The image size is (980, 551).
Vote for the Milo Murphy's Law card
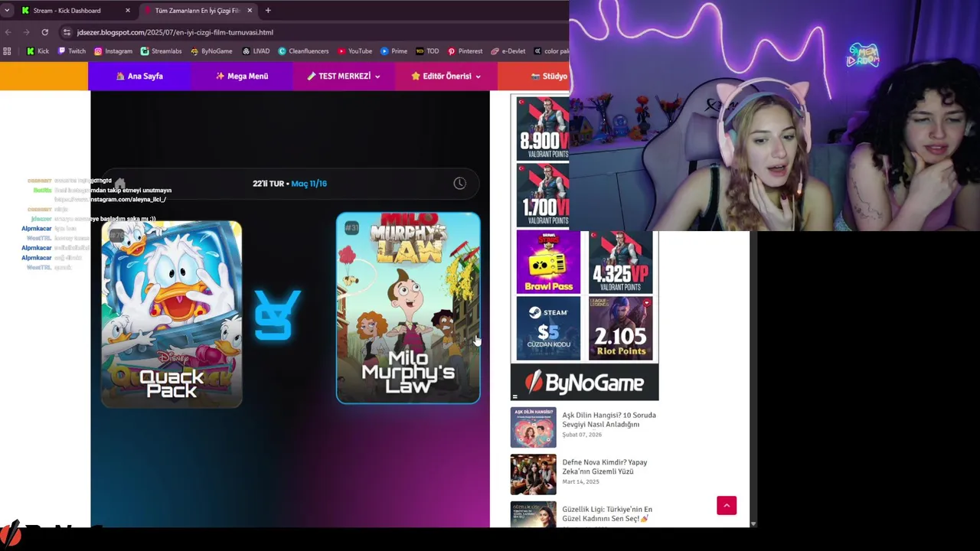tap(408, 308)
